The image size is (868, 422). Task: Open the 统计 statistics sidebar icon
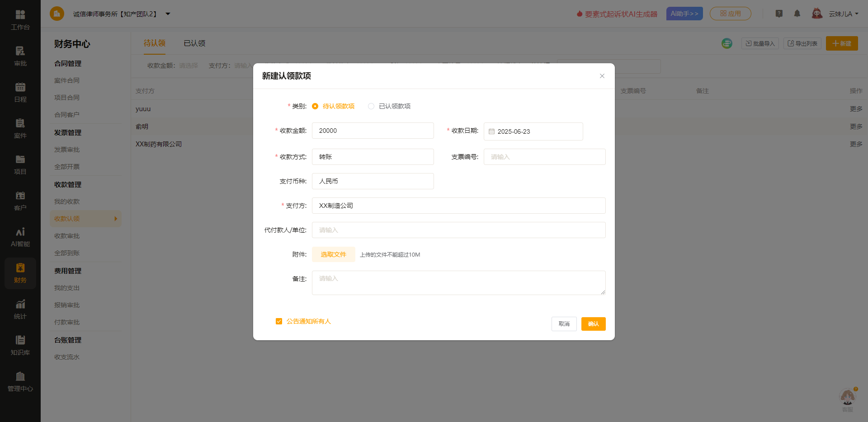point(20,309)
